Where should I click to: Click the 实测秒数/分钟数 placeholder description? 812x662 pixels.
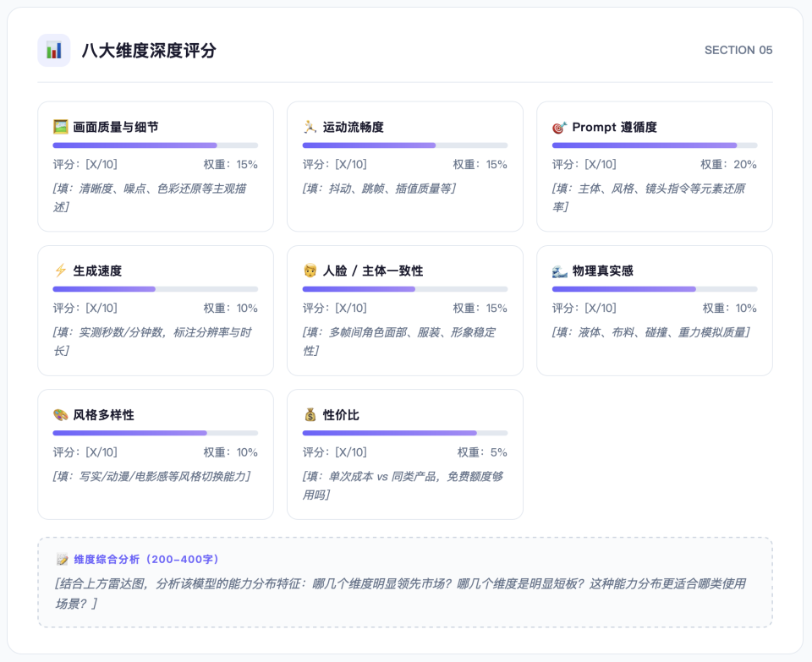coord(152,342)
